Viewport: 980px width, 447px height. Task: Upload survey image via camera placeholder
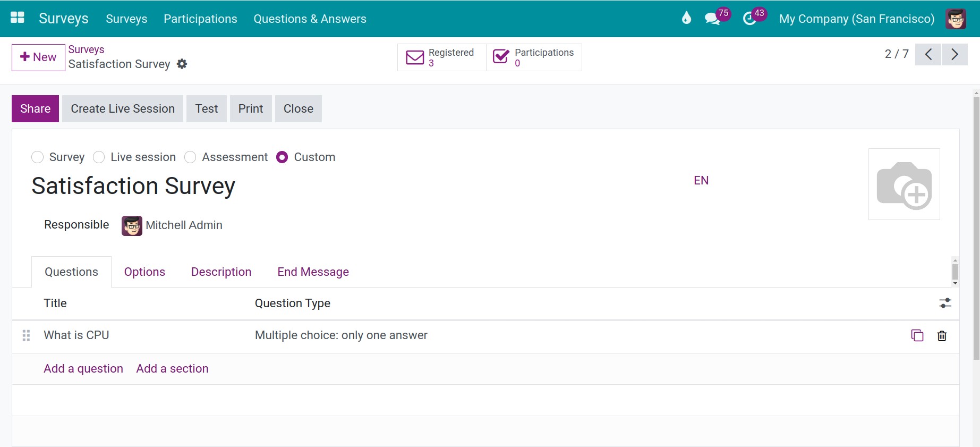pyautogui.click(x=904, y=184)
